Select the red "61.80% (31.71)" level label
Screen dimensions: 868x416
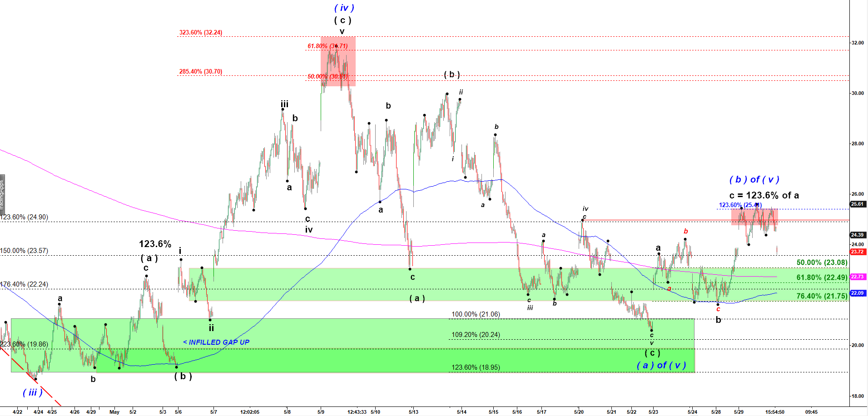tap(327, 46)
